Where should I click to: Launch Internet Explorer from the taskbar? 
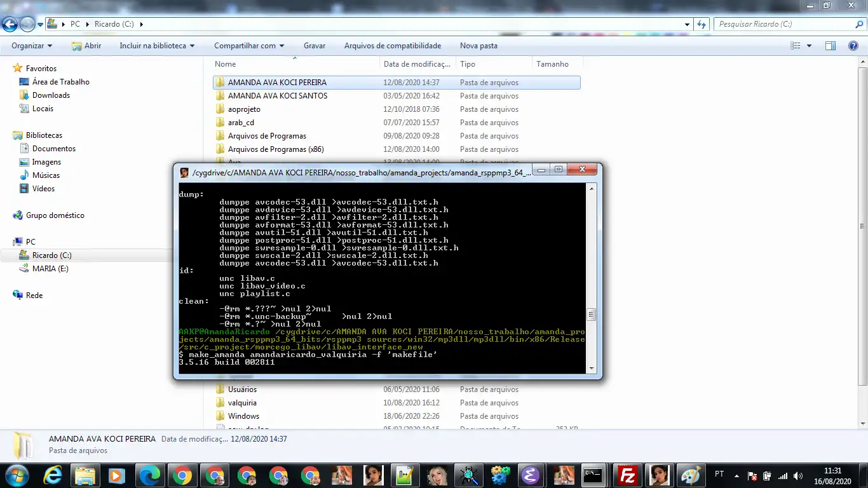pyautogui.click(x=53, y=475)
